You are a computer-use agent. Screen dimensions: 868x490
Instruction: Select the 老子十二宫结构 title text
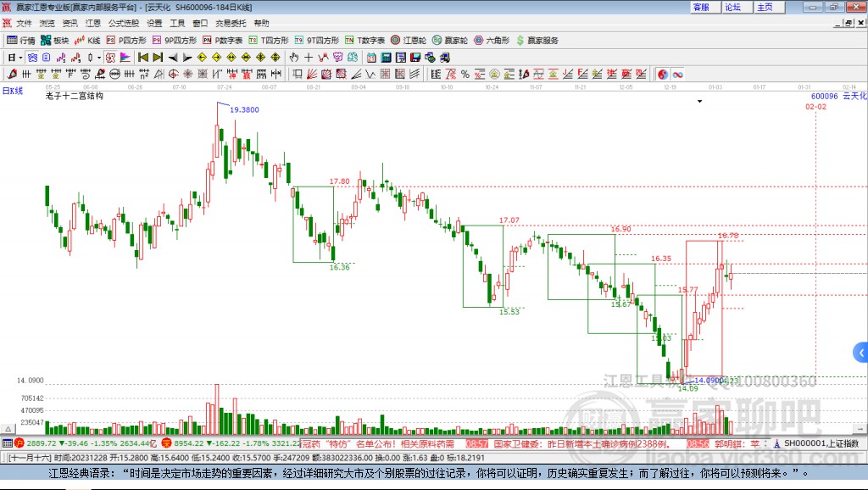click(x=75, y=96)
